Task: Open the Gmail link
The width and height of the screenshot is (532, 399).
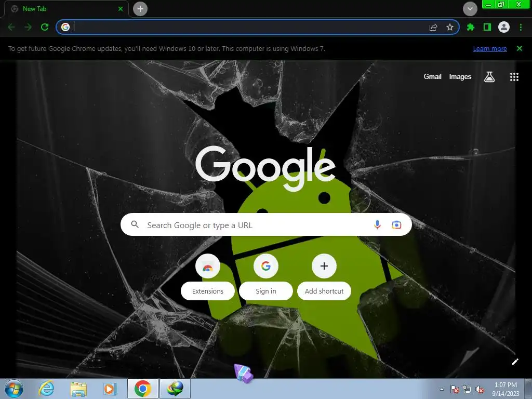Action: coord(432,77)
